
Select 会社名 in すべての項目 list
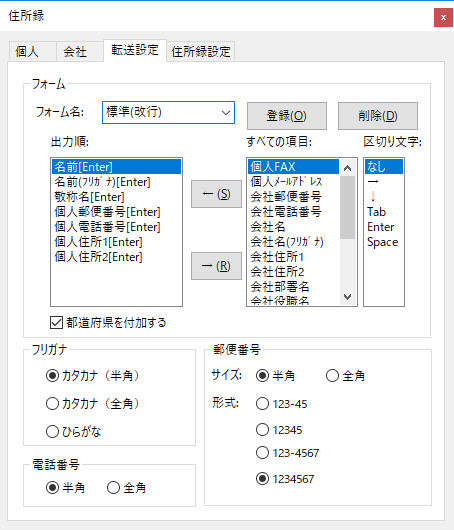click(293, 226)
